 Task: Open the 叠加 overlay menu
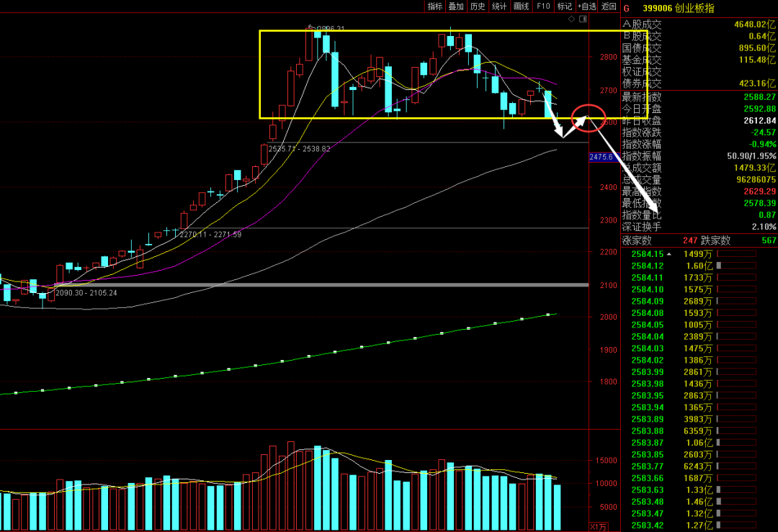point(456,6)
